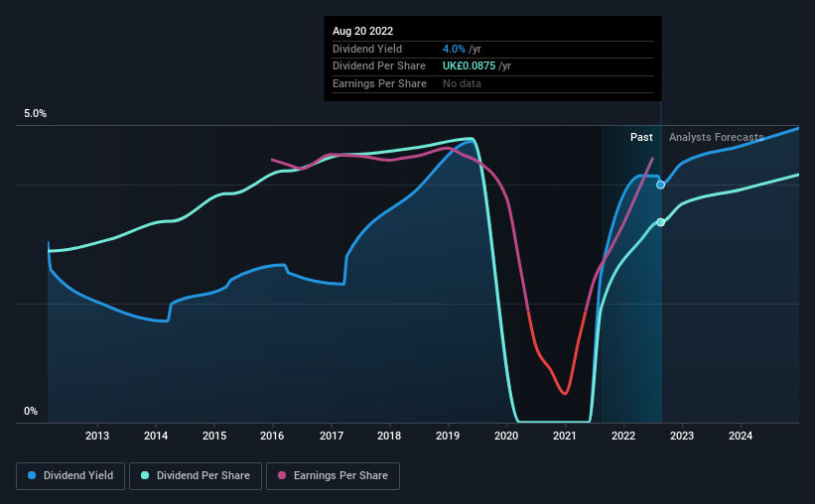The height and width of the screenshot is (504, 815).
Task: Click the blue Dividend Yield legend dot
Action: point(32,475)
